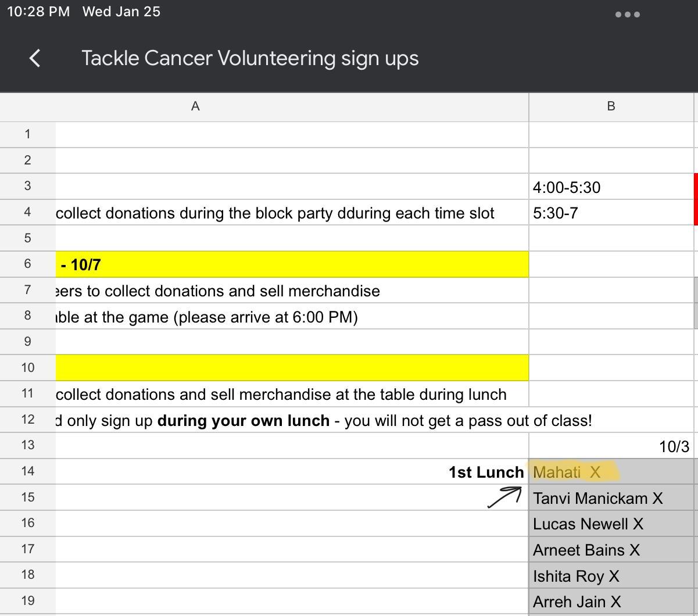Viewport: 698px width, 616px height.
Task: Click the 1st Lunch label cell
Action: tap(291, 472)
